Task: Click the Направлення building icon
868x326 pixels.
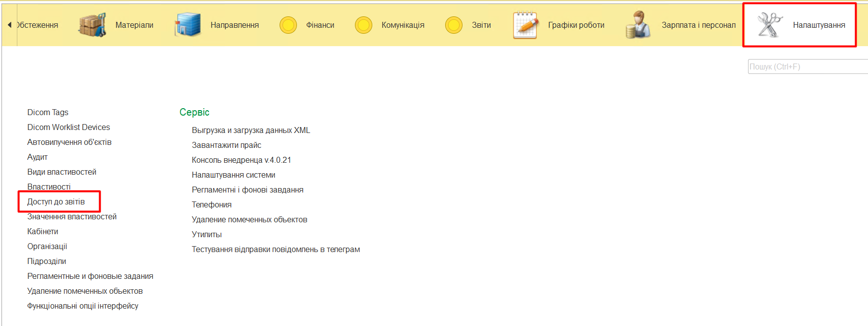Action: coord(188,25)
